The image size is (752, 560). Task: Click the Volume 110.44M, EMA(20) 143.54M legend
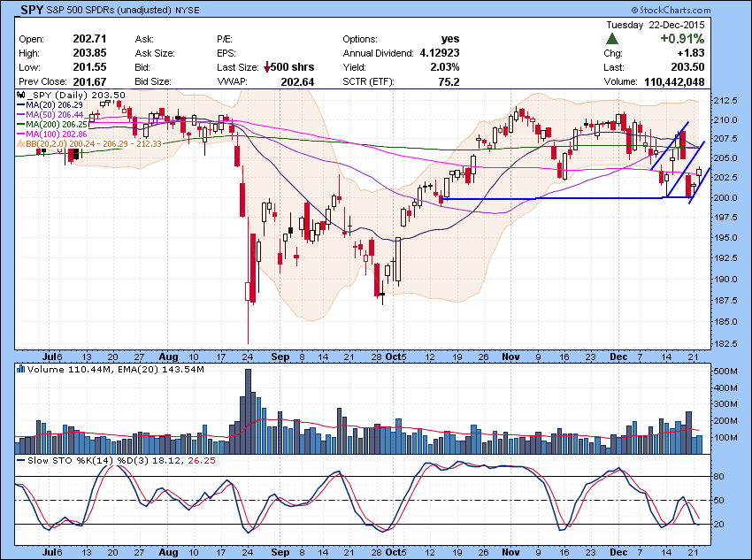click(116, 369)
